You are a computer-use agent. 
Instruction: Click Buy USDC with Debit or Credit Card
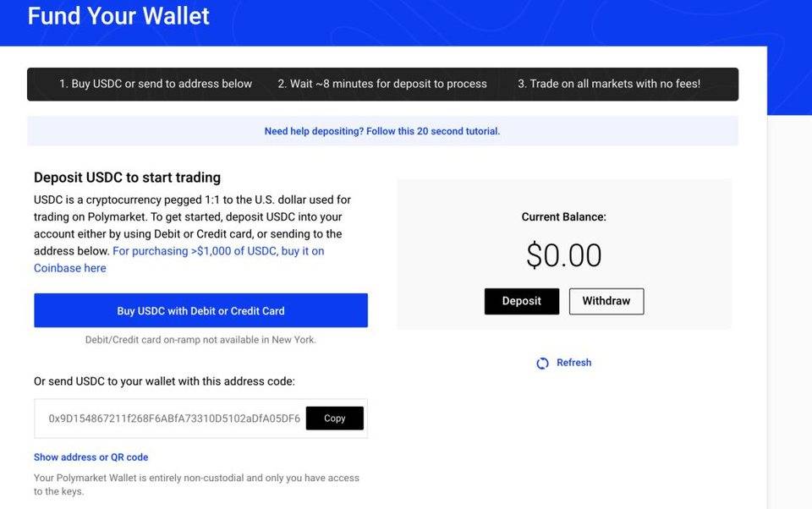200,310
